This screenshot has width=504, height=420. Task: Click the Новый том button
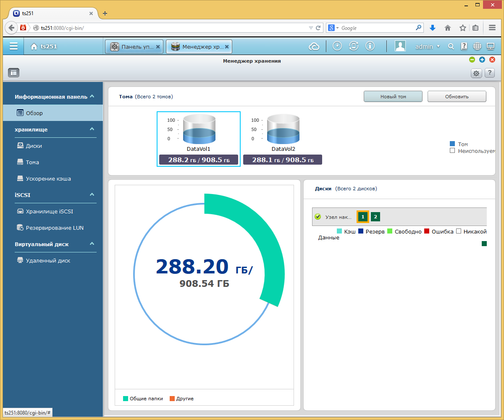point(393,96)
